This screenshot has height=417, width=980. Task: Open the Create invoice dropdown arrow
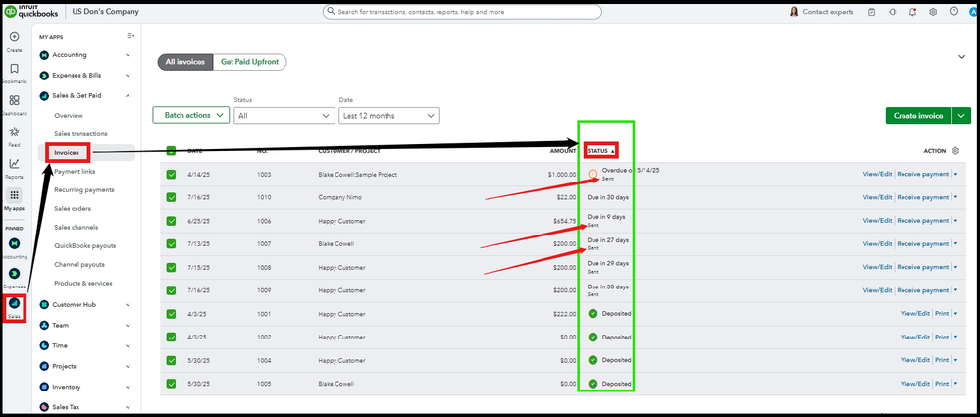pos(961,115)
